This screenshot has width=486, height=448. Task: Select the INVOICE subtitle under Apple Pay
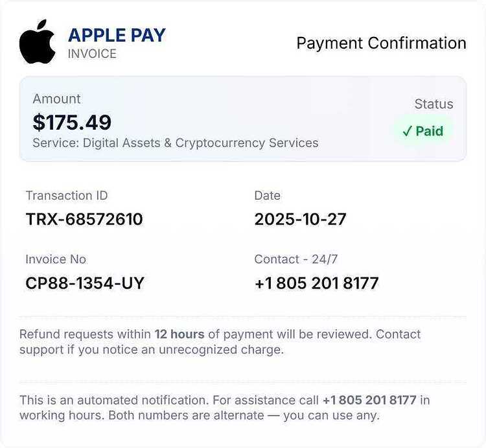point(92,54)
